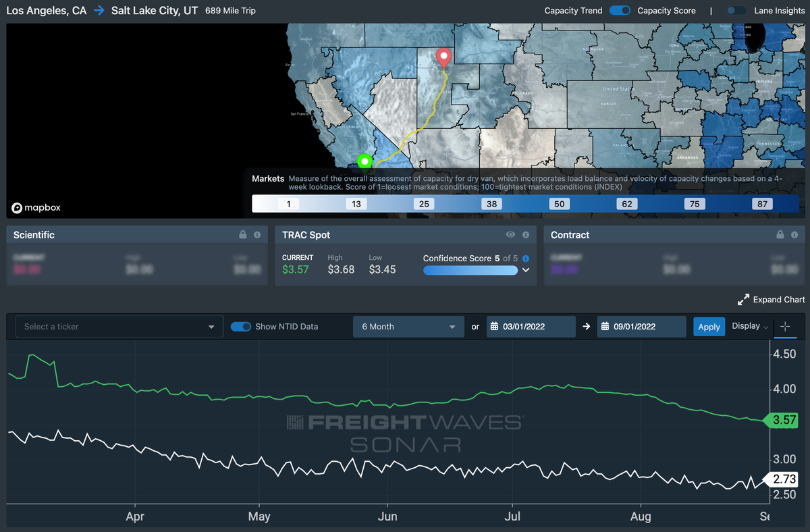
Task: Open the info icon in the Contract panel
Action: click(794, 235)
